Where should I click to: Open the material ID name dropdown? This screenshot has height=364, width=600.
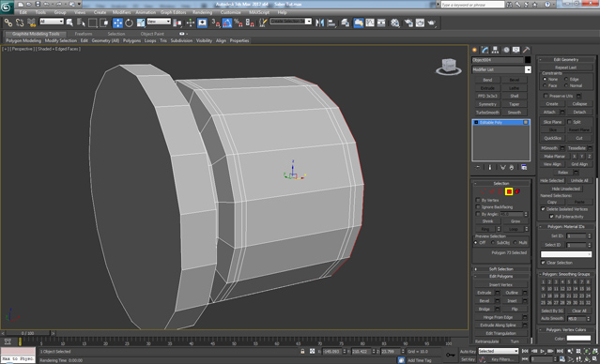pos(566,254)
